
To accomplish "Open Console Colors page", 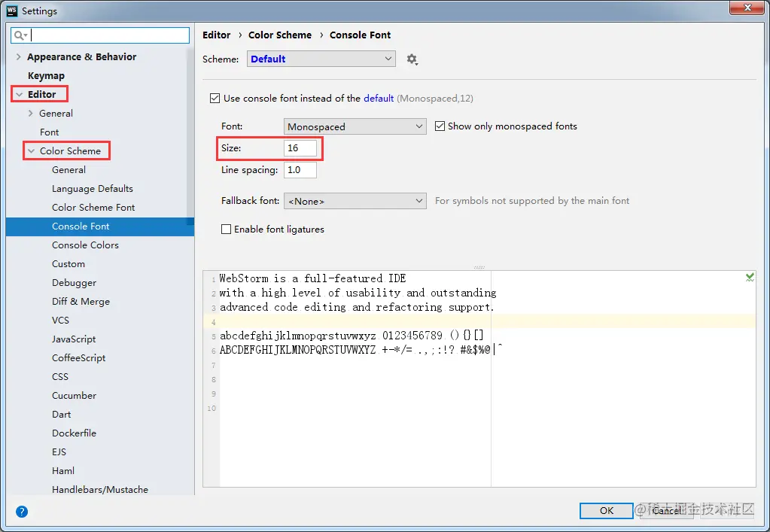I will click(x=86, y=245).
